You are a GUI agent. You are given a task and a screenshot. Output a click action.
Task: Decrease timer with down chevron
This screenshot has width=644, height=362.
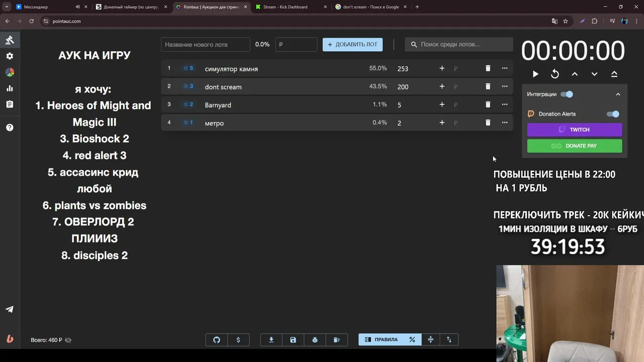tap(594, 74)
